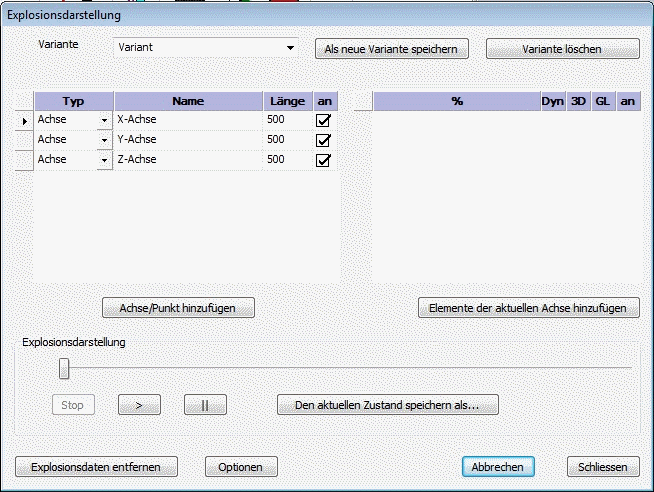Viewport: 654px width, 492px height.
Task: Click the Typ column header
Action: point(74,101)
